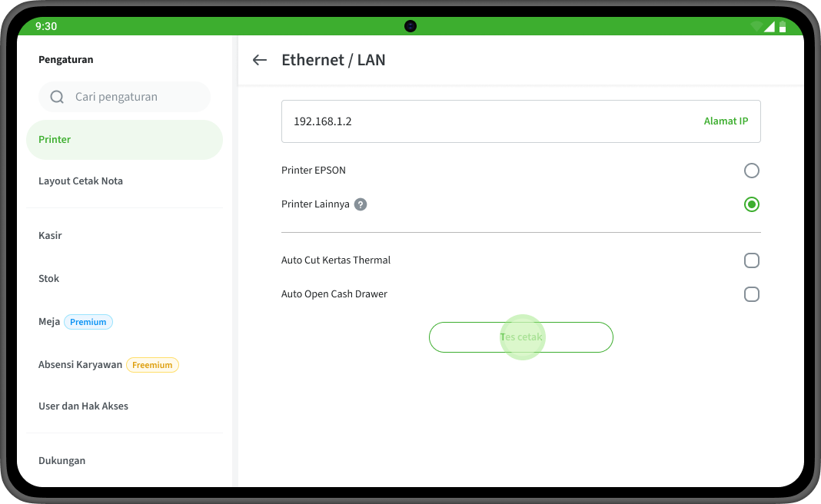
Task: Enable Auto Open Cash Drawer checkbox
Action: (751, 294)
